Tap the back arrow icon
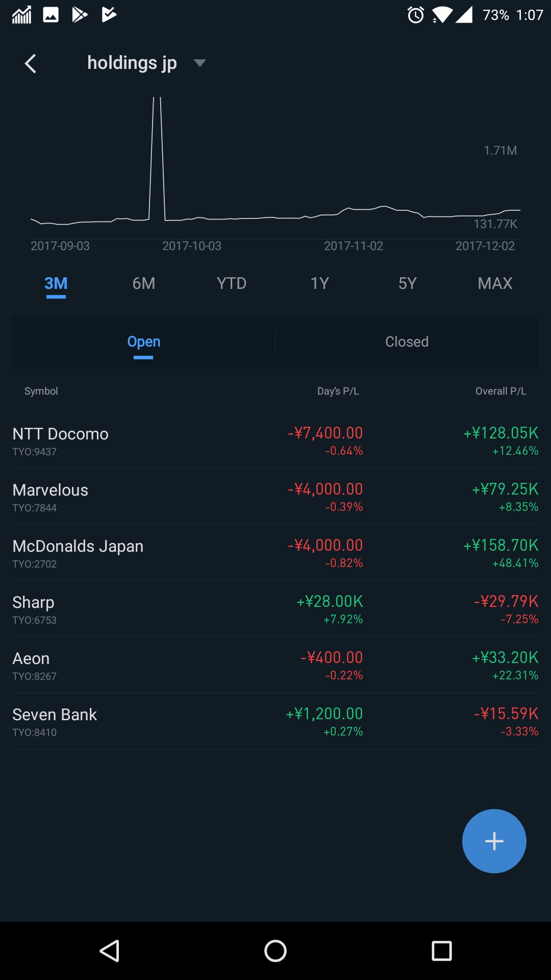This screenshot has height=980, width=551. 31,64
